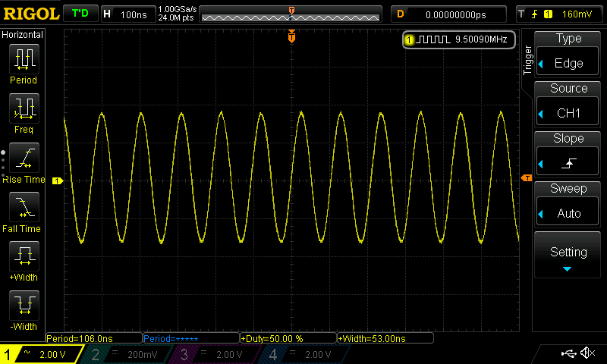
Task: Click the yellow trigger source 1 badge in header
Action: [548, 14]
